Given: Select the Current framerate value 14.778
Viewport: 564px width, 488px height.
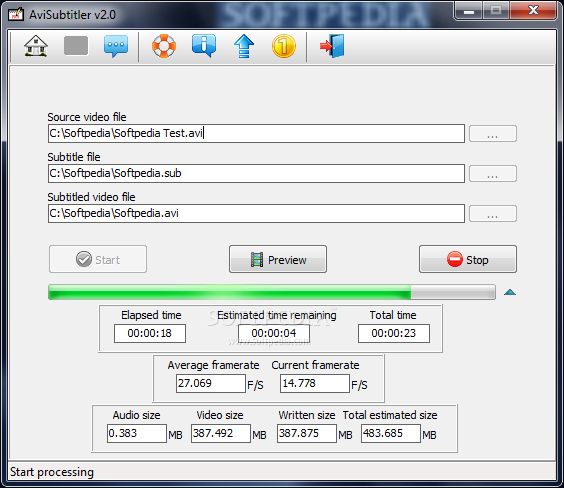Looking at the screenshot, I should (315, 383).
